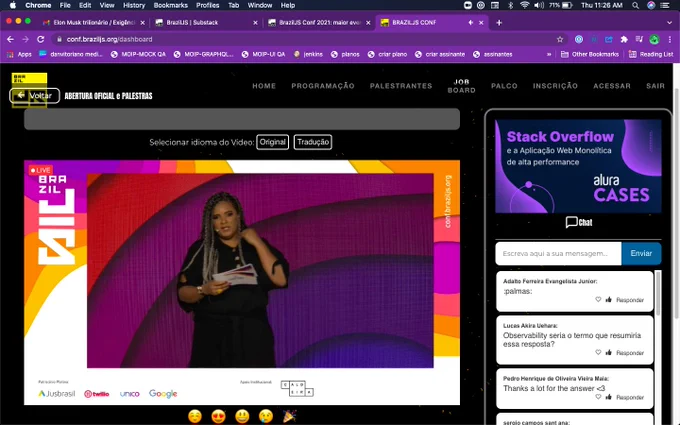
Task: Open the Wi-Fi status menu
Action: 525,5
